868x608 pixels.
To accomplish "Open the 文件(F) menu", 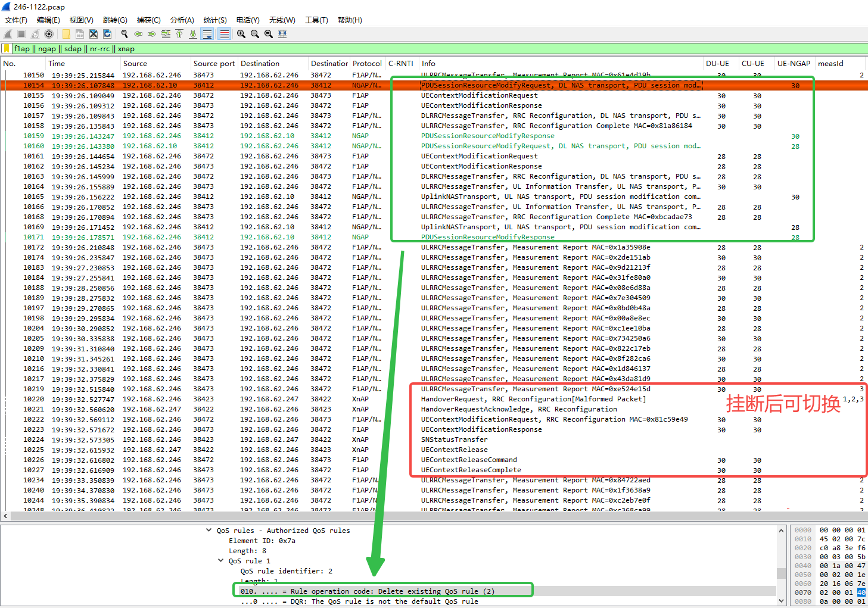I will coord(16,20).
